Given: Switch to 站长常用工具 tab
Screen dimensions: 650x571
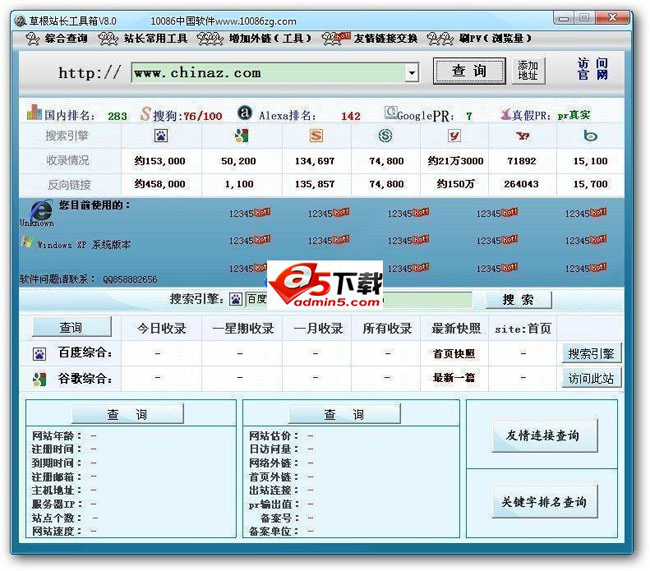Looking at the screenshot, I should (143, 39).
